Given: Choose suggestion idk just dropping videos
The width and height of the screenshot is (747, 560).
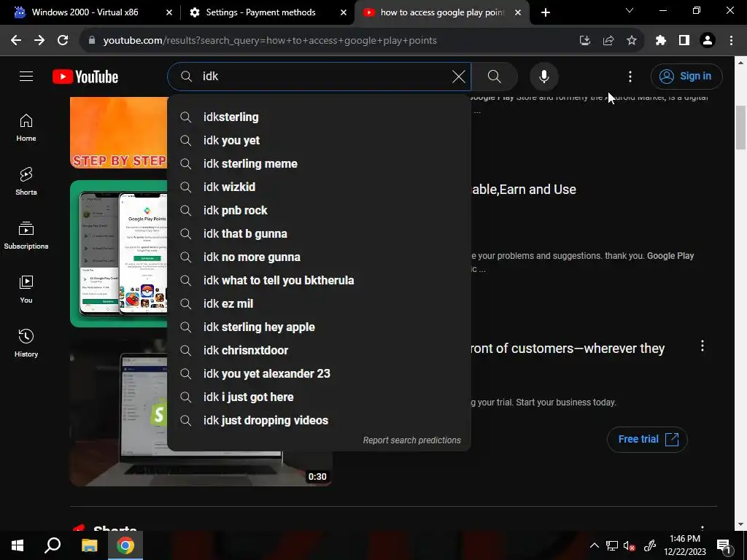Looking at the screenshot, I should 320,421.
